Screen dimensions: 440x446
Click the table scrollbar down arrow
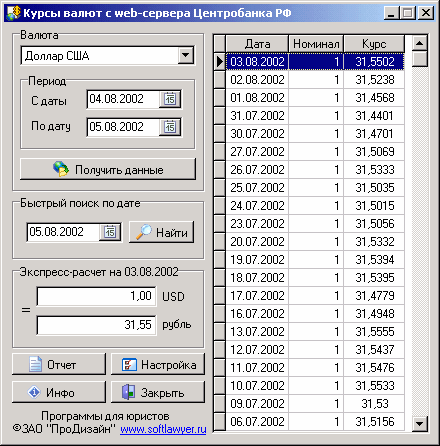[420, 424]
